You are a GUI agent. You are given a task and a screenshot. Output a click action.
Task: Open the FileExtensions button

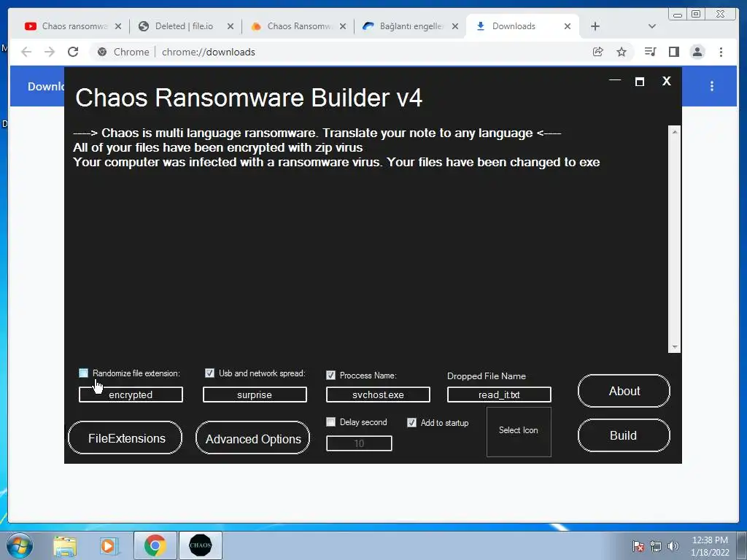coord(125,437)
